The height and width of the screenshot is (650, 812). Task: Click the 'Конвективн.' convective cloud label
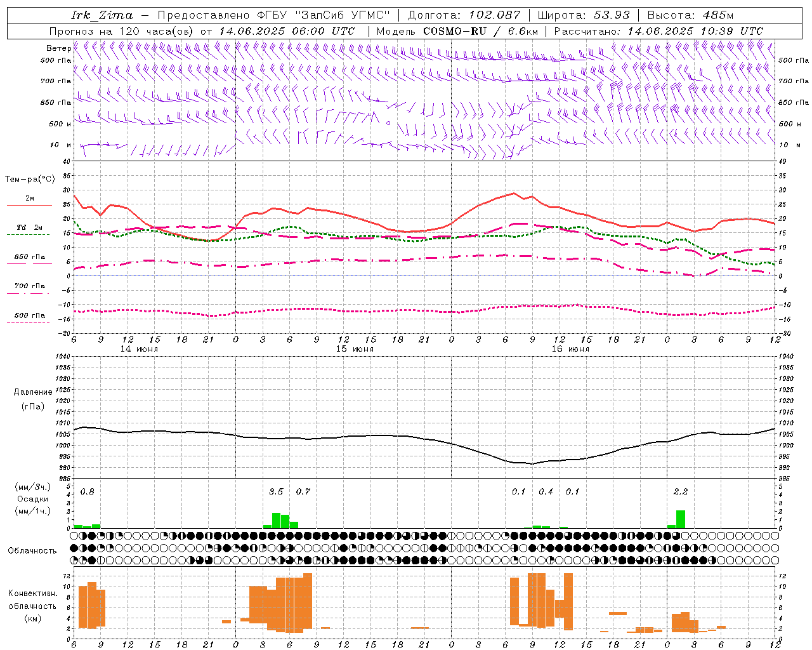(32, 594)
